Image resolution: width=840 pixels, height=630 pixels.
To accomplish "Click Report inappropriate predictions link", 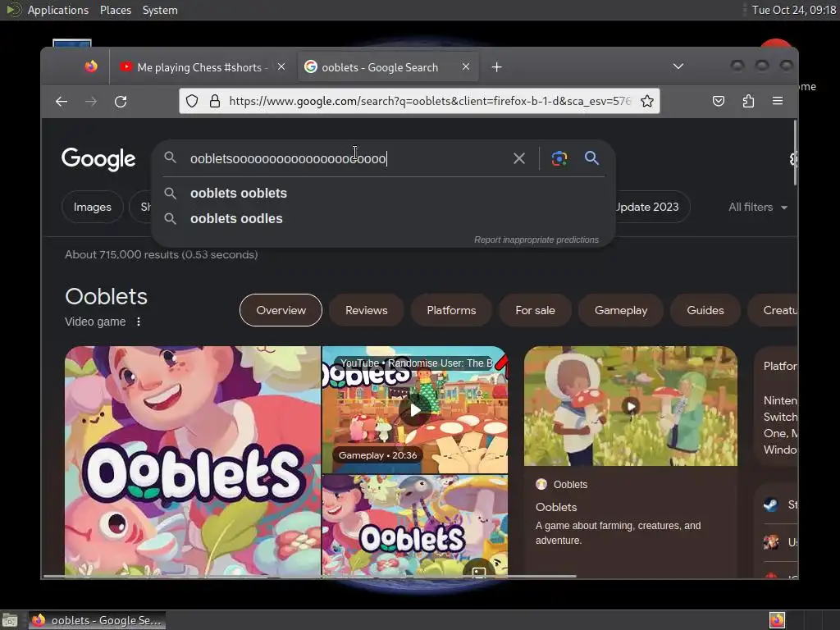I will click(536, 240).
